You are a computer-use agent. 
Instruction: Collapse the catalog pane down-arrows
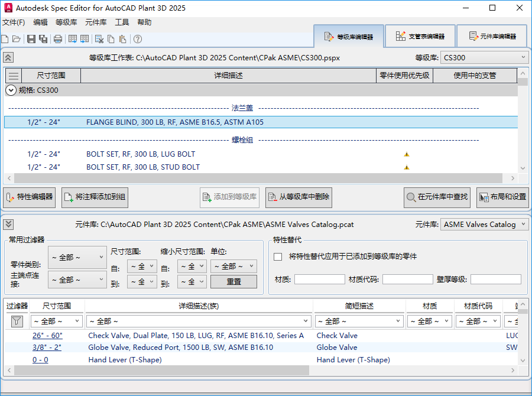(8, 224)
